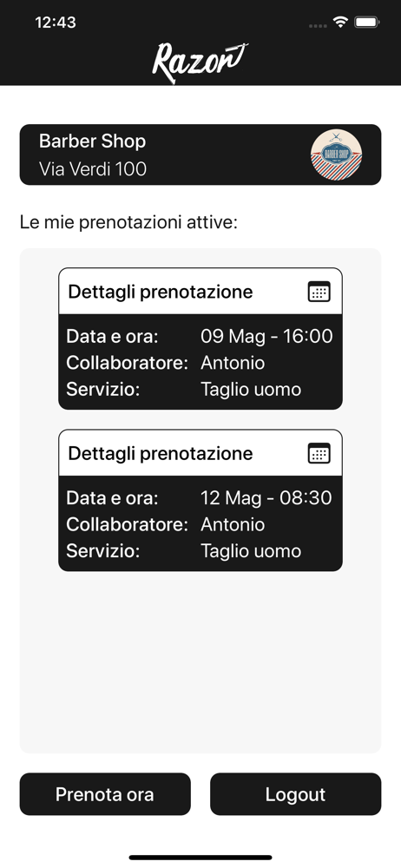Tap the cellular signal dots
Screen dimensions: 401x868
(x=318, y=25)
